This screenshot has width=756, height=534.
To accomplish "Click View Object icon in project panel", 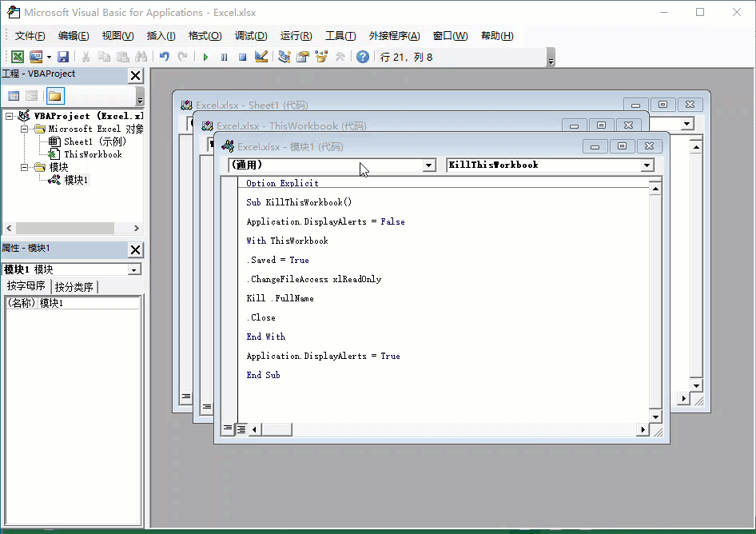I will tap(32, 96).
